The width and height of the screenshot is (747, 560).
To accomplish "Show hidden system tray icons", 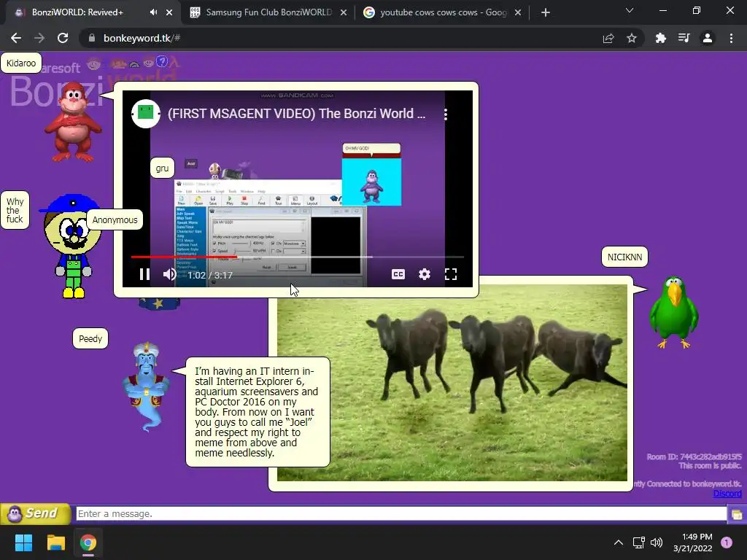I will [x=619, y=542].
